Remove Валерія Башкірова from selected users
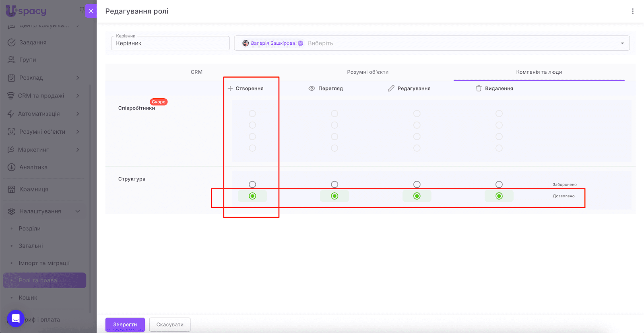This screenshot has width=644, height=333. [x=300, y=43]
